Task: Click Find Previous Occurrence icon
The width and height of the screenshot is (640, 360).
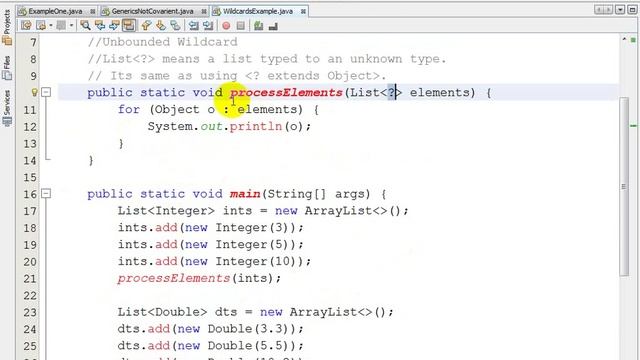Action: pos(100,26)
